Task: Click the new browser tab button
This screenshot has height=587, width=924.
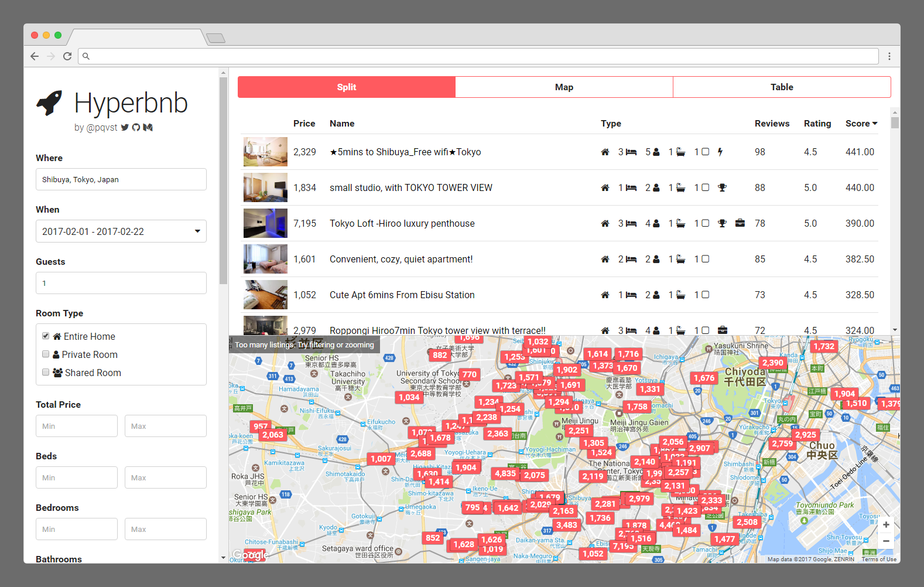Action: coord(215,38)
